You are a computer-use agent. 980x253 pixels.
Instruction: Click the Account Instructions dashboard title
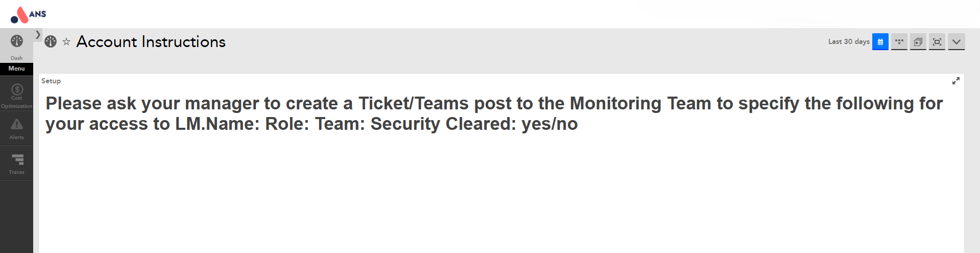151,42
